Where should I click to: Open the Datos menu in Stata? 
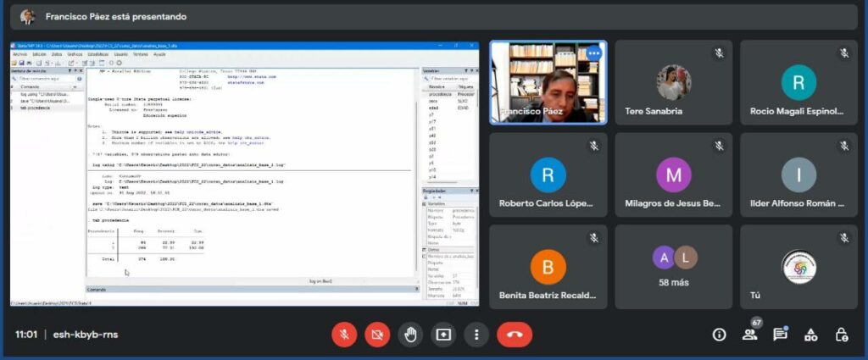pyautogui.click(x=57, y=54)
